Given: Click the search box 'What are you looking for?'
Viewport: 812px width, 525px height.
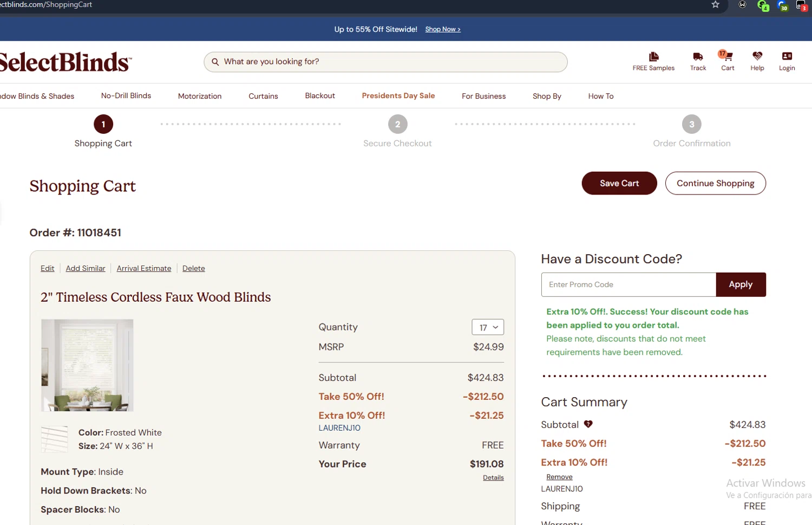Looking at the screenshot, I should pos(385,62).
